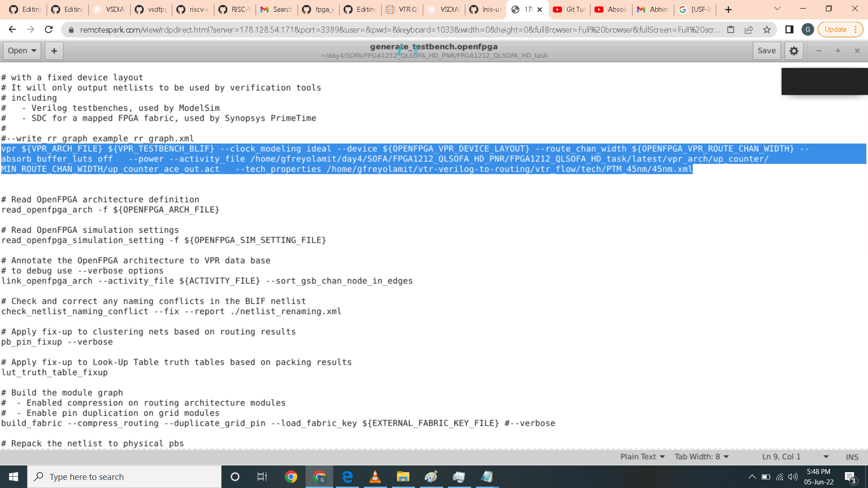Viewport: 868px width, 488px height.
Task: Bookmark this page with star icon
Action: point(767,30)
